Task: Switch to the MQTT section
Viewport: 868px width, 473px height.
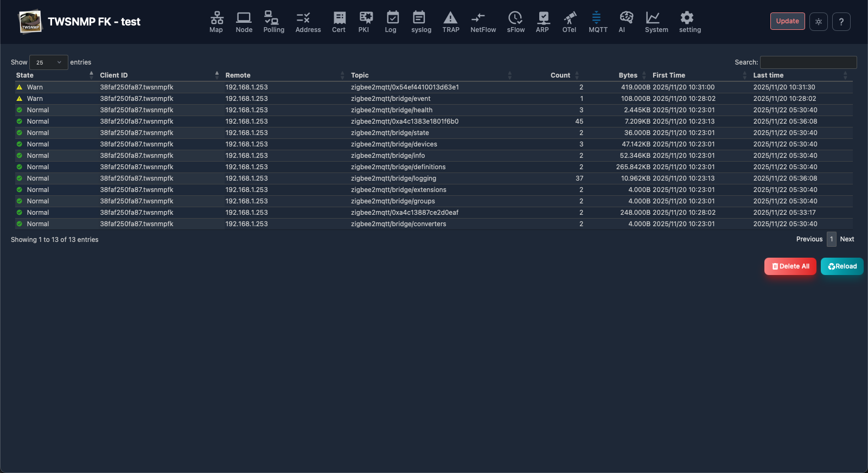Action: pyautogui.click(x=597, y=22)
